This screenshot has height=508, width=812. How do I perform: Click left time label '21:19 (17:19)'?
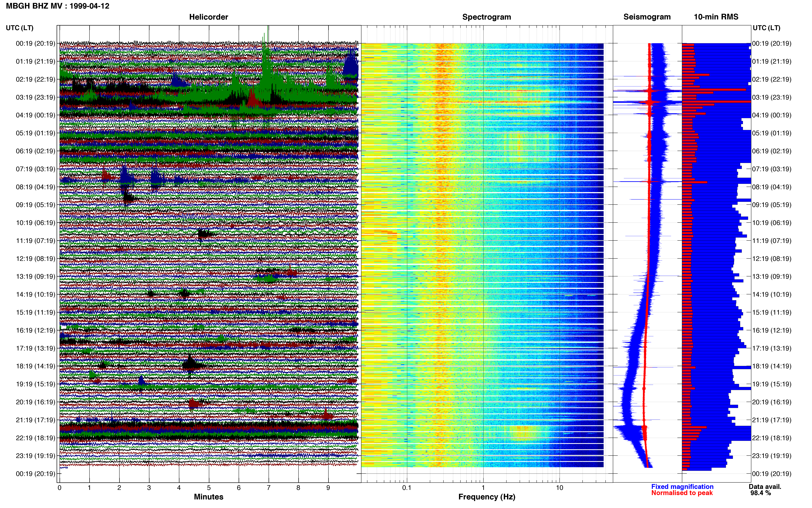click(x=36, y=420)
